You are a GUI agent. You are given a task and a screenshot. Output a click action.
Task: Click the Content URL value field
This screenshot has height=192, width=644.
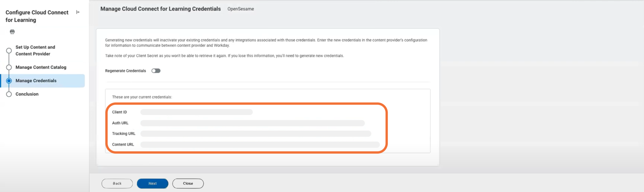[x=260, y=144]
